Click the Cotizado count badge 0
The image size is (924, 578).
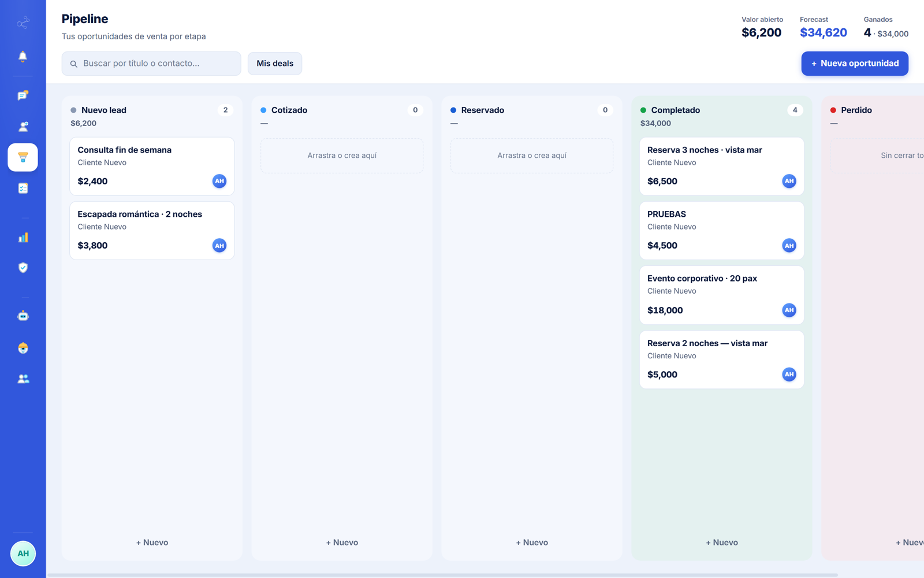[x=415, y=110]
